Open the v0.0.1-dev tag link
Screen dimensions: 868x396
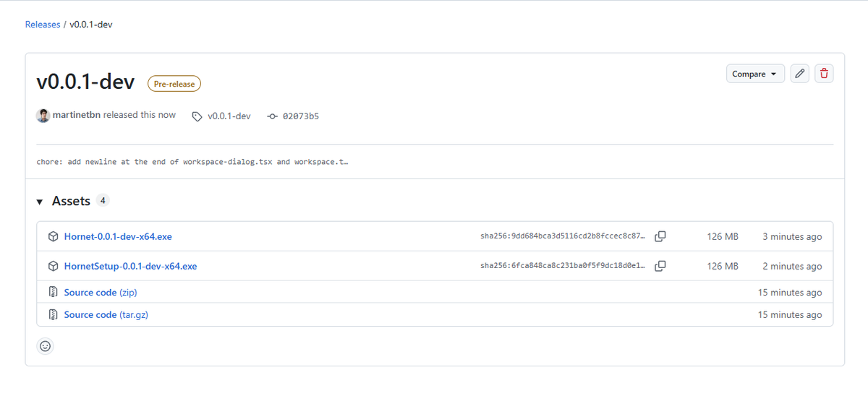[229, 116]
